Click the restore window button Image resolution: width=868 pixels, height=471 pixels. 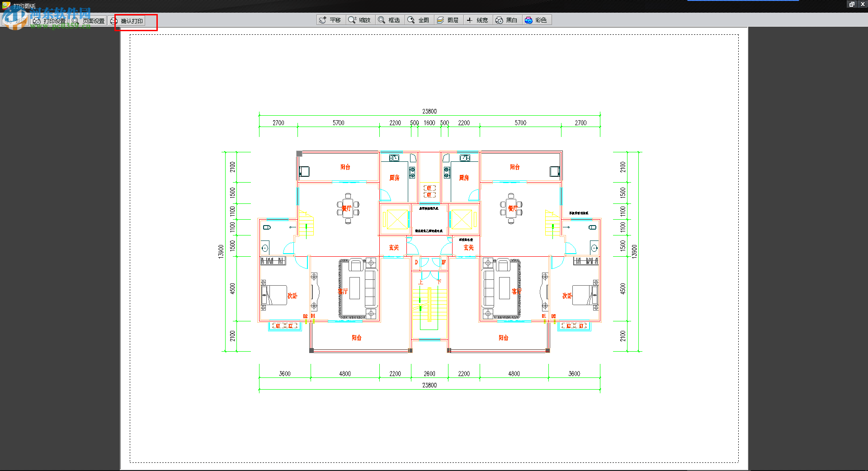852,4
